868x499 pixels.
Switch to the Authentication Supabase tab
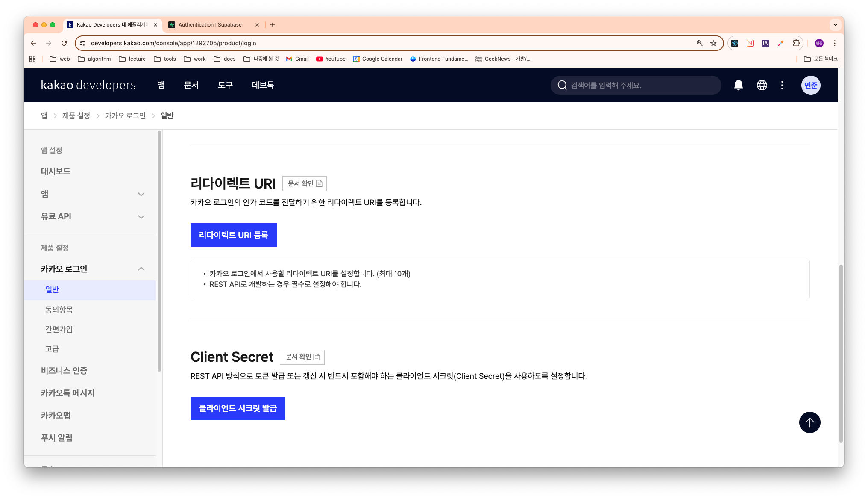tap(210, 25)
